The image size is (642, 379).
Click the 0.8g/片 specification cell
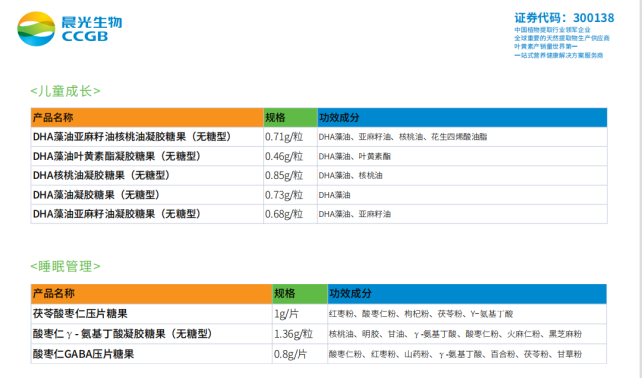[x=300, y=354]
